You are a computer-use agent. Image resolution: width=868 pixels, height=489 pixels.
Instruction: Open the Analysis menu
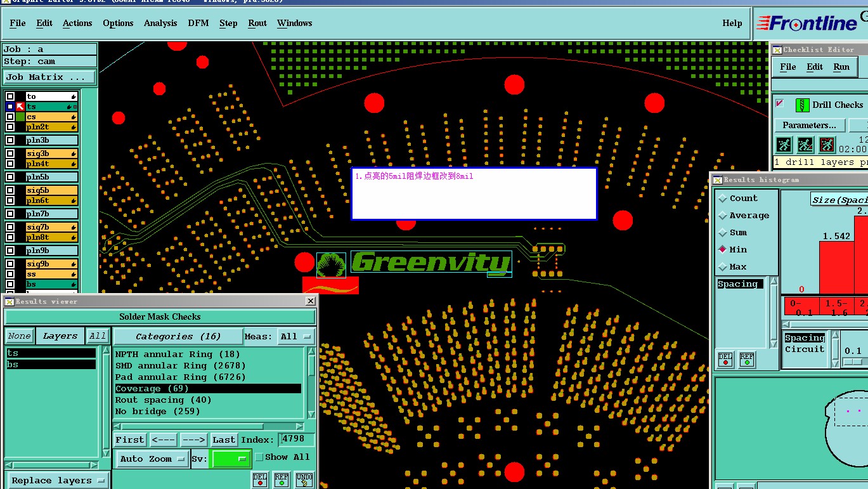click(x=160, y=23)
